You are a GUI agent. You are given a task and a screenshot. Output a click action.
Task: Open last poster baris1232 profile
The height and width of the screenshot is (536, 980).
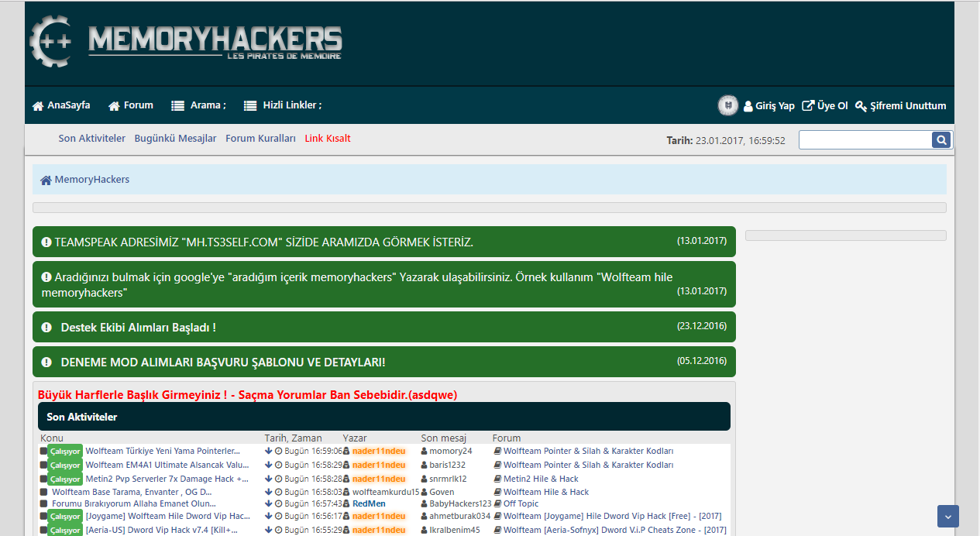coord(448,465)
